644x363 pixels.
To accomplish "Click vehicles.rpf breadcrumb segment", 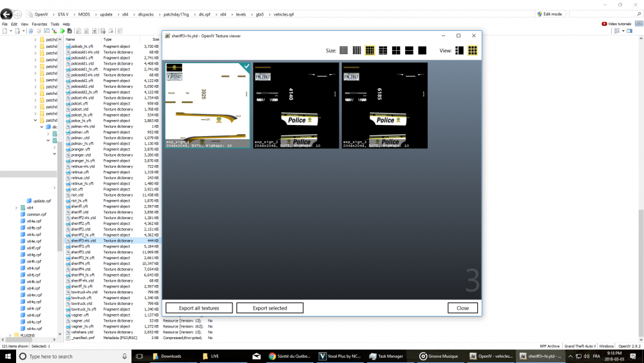I will click(284, 14).
